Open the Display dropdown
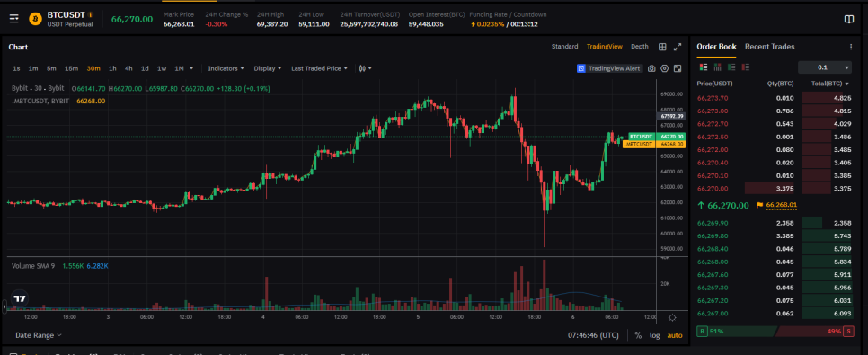 pos(268,68)
